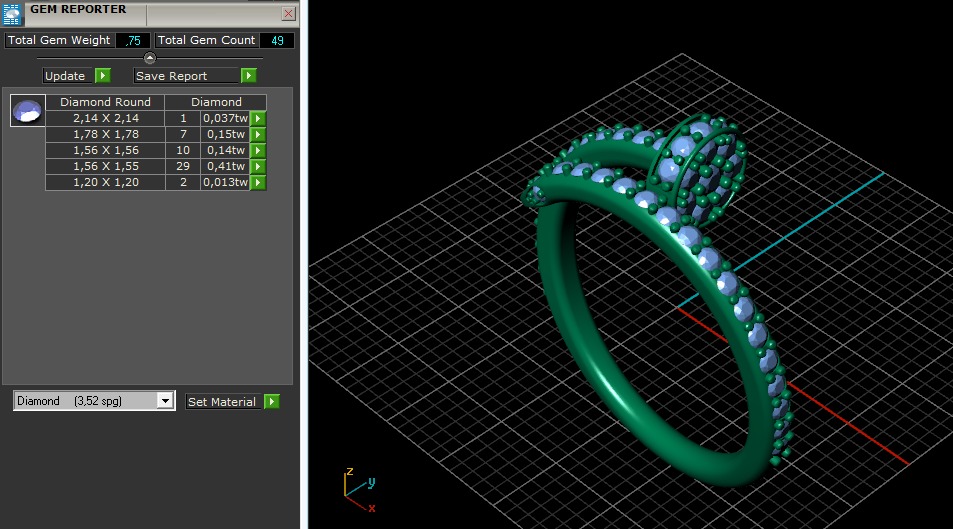Click green arrow on 0,14tw row

tap(258, 150)
